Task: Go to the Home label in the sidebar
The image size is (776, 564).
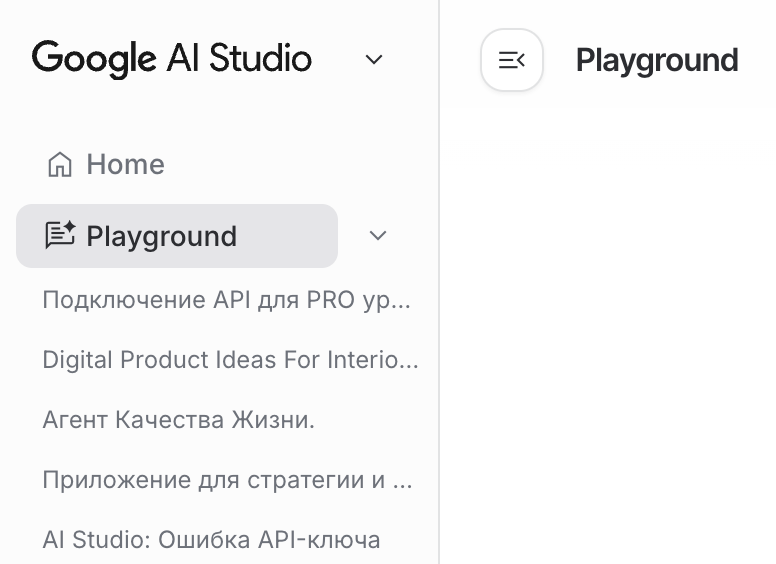Action: click(125, 164)
